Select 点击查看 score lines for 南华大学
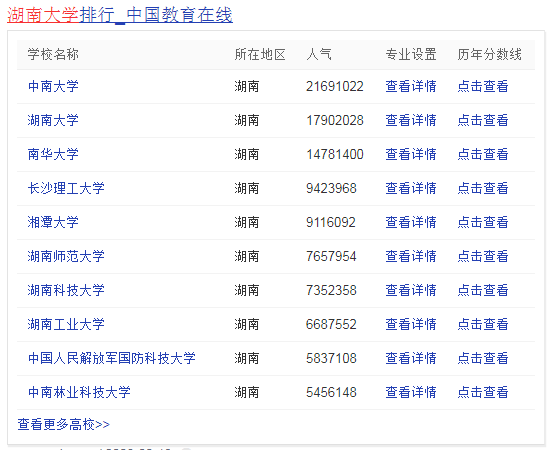 pyautogui.click(x=483, y=154)
